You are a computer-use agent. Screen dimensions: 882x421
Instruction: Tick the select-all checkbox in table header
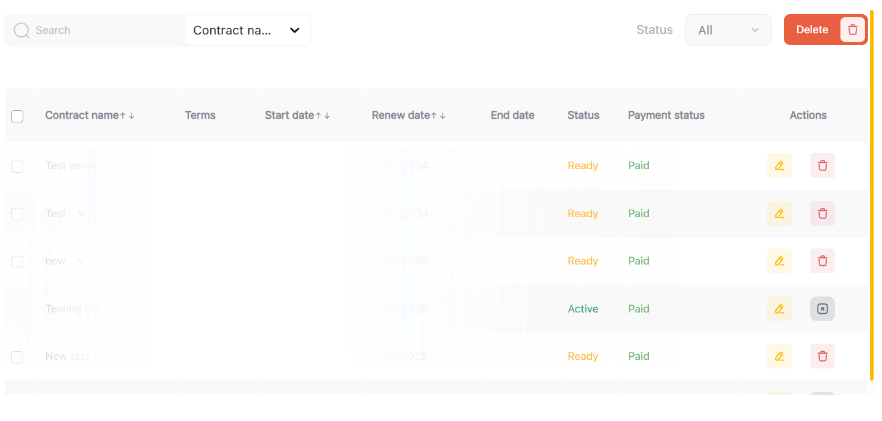tap(17, 116)
